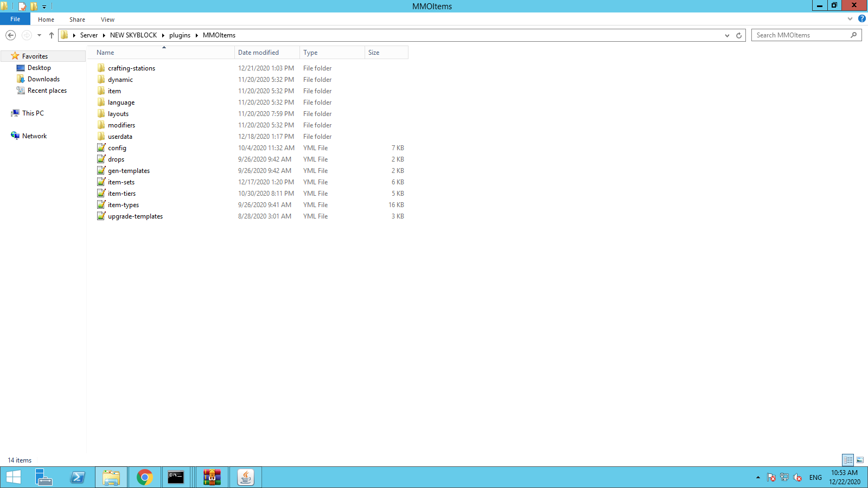The image size is (868, 488).
Task: Show hidden tray icons arrow
Action: point(758,477)
